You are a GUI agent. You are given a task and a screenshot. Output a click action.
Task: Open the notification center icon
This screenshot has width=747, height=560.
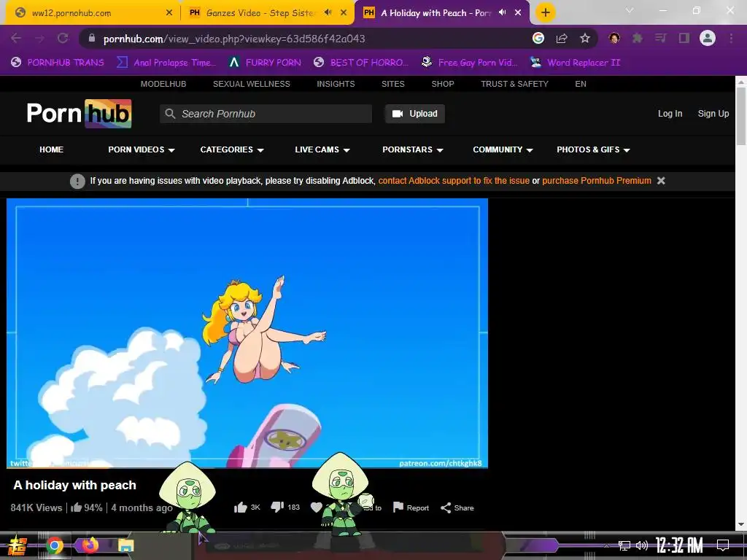click(x=723, y=545)
